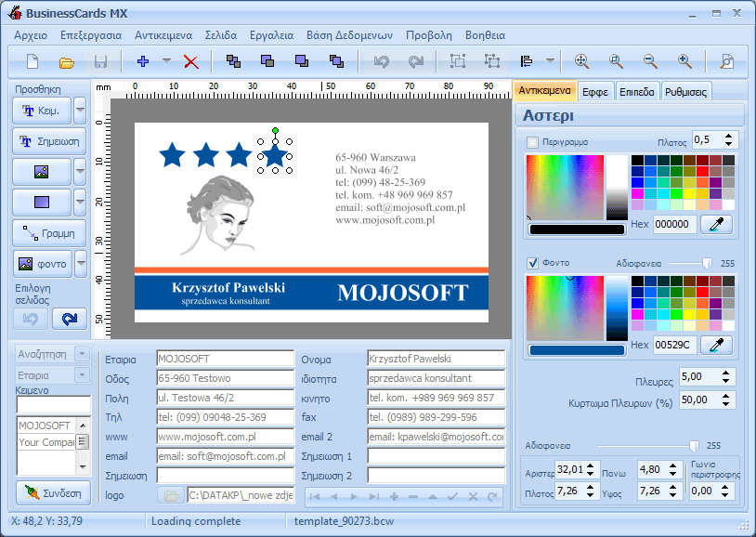Set a background with the φοντο button
Viewport: 756px width, 537px height.
43,264
